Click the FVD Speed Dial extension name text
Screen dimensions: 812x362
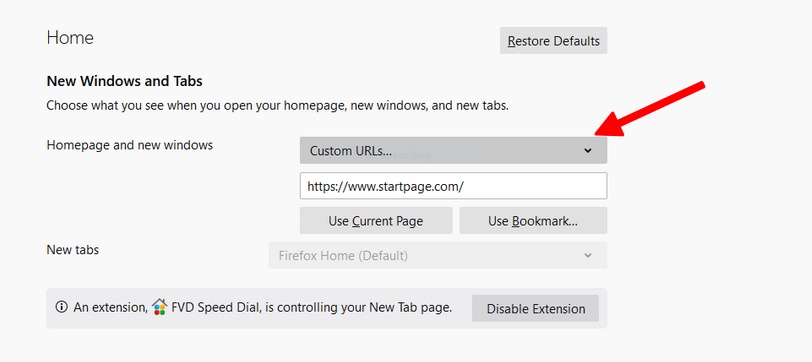(216, 308)
